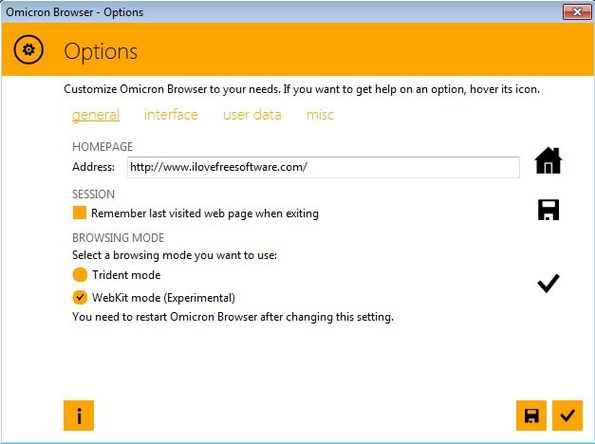Screen dimensions: 595x444
Task: Select Trident mode radio button
Action: (x=80, y=275)
